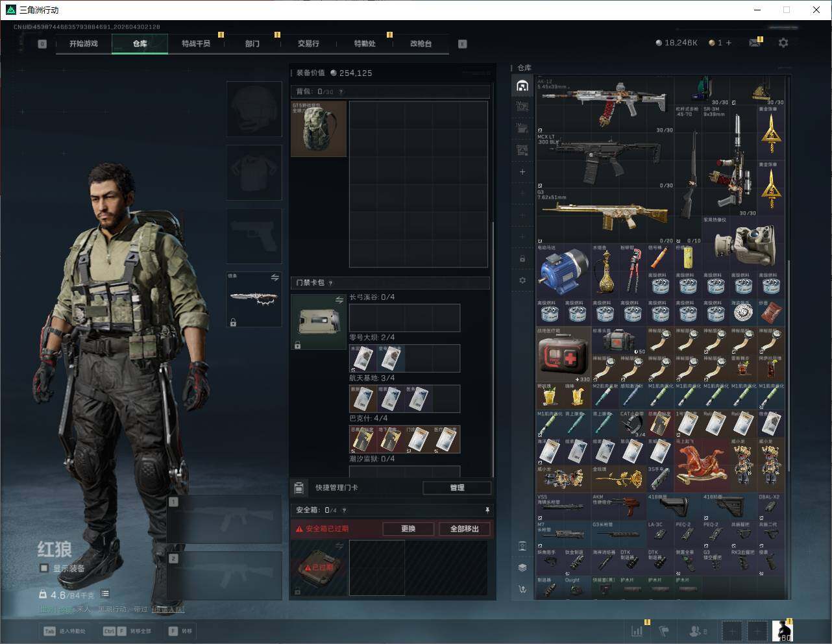832x644 pixels.
Task: Select first 零号大坝 access card
Action: click(363, 358)
